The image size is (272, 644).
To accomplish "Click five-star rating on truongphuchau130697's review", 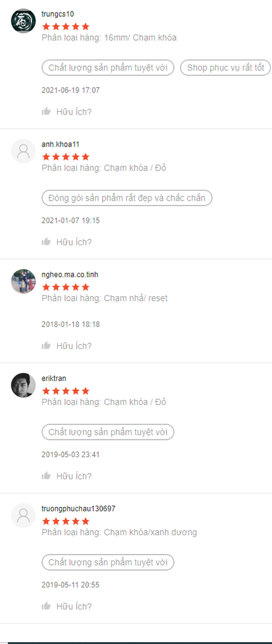I will pyautogui.click(x=65, y=521).
